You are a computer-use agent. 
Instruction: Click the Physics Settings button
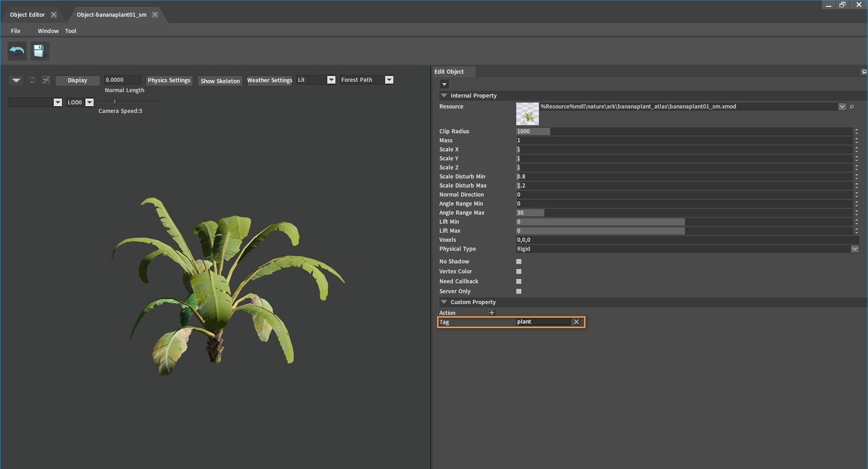point(169,80)
